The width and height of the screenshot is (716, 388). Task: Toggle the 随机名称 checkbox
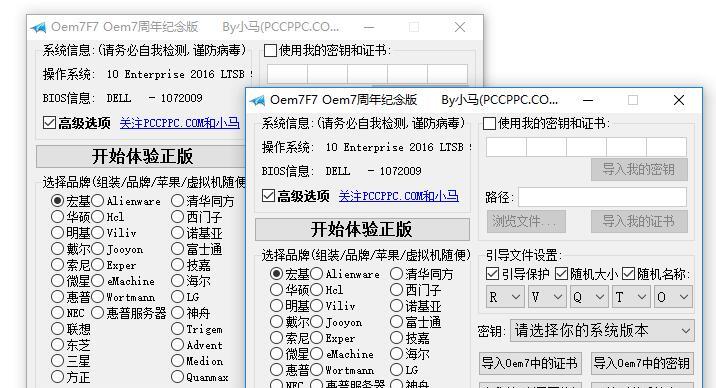pos(628,274)
